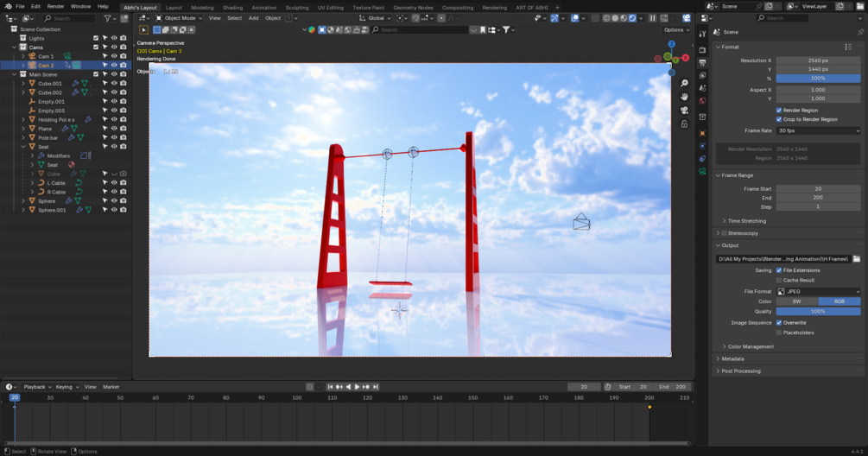Click the lock camera to view icon
Screen dimensions: 868x456
coord(684,124)
